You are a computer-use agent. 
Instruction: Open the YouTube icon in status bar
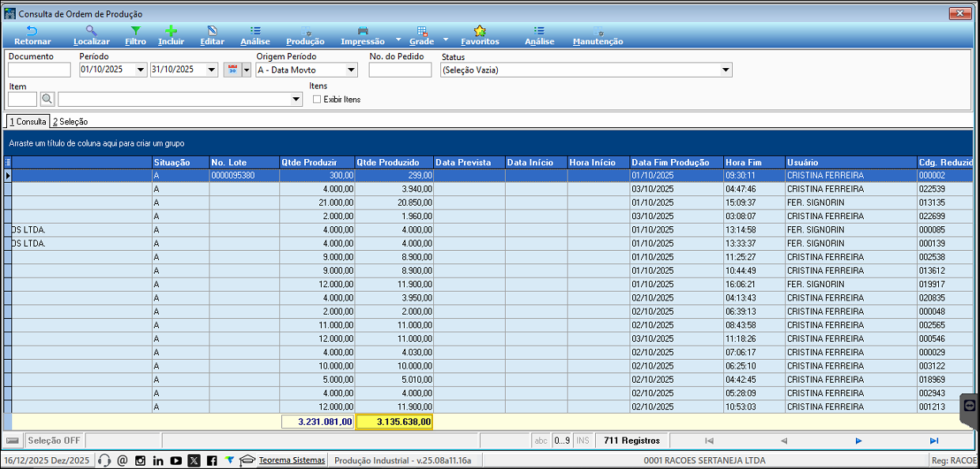click(x=176, y=460)
